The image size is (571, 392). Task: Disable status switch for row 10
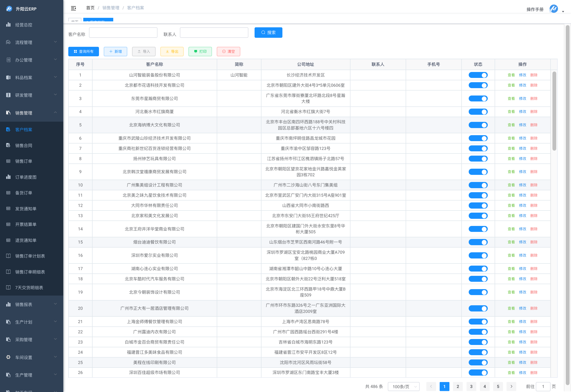(478, 185)
